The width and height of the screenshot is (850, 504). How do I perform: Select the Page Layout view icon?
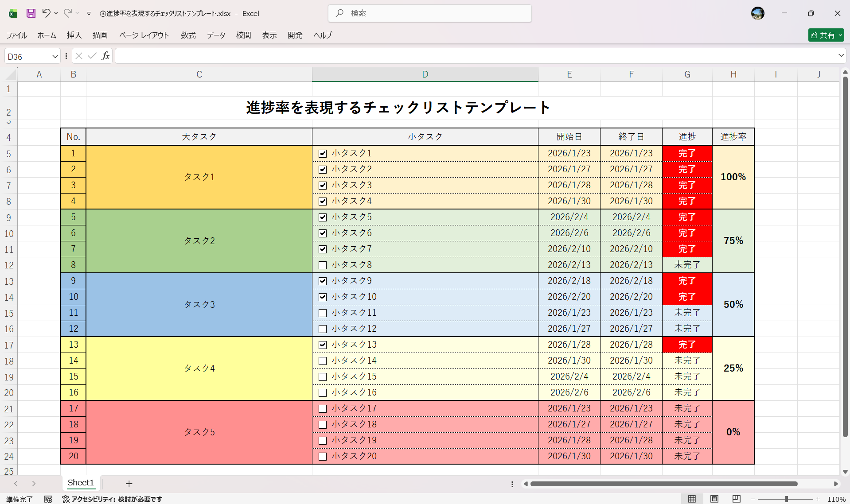[714, 499]
